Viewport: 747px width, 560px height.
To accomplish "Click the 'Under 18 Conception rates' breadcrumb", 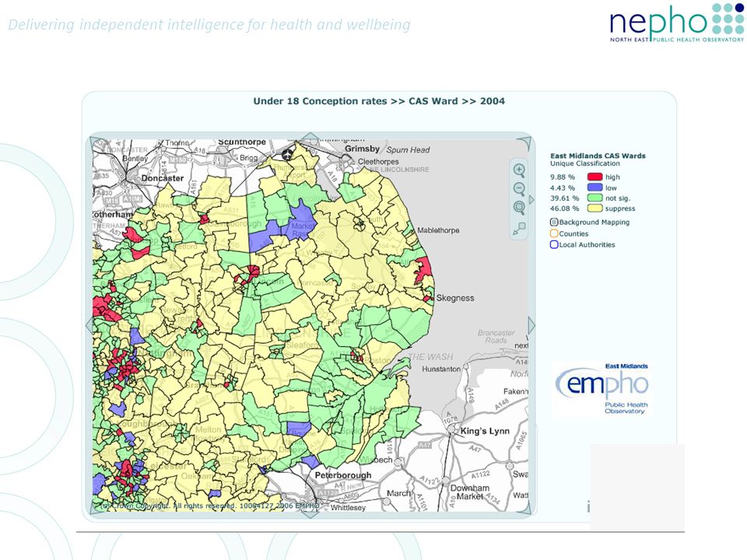I will click(x=320, y=101).
